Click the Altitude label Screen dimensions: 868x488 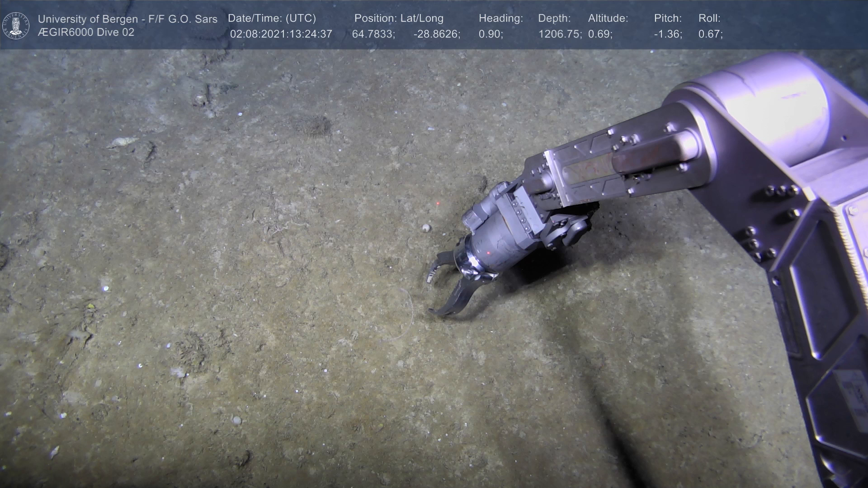click(x=608, y=19)
